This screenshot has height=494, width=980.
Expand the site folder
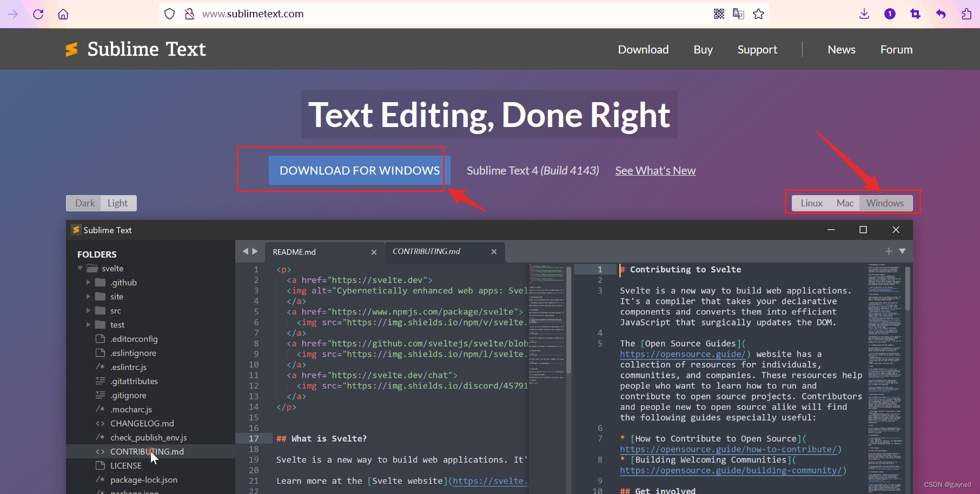[89, 296]
